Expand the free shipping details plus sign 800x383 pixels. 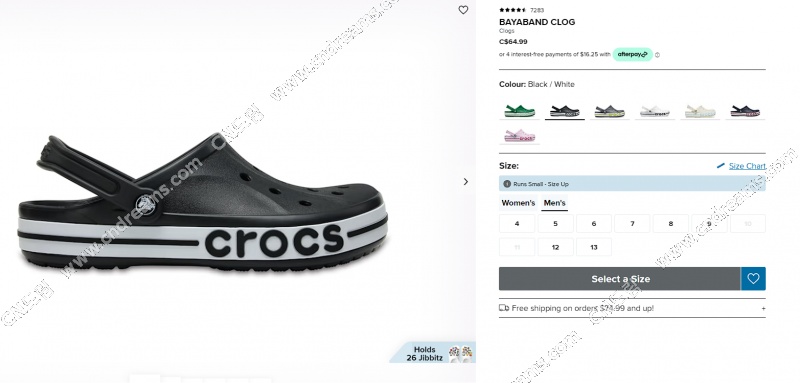coord(763,309)
